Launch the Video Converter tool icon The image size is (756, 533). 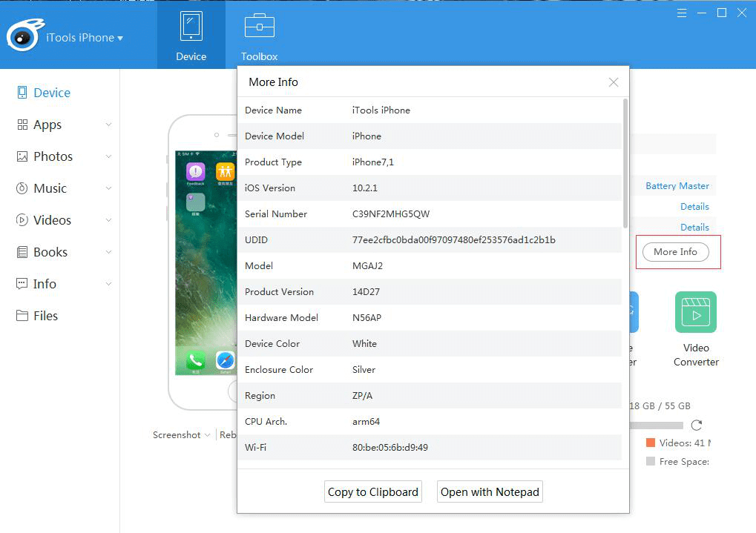696,312
